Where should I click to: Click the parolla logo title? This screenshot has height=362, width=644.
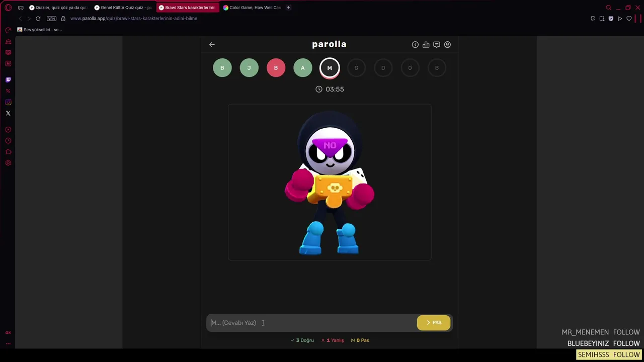pyautogui.click(x=329, y=44)
